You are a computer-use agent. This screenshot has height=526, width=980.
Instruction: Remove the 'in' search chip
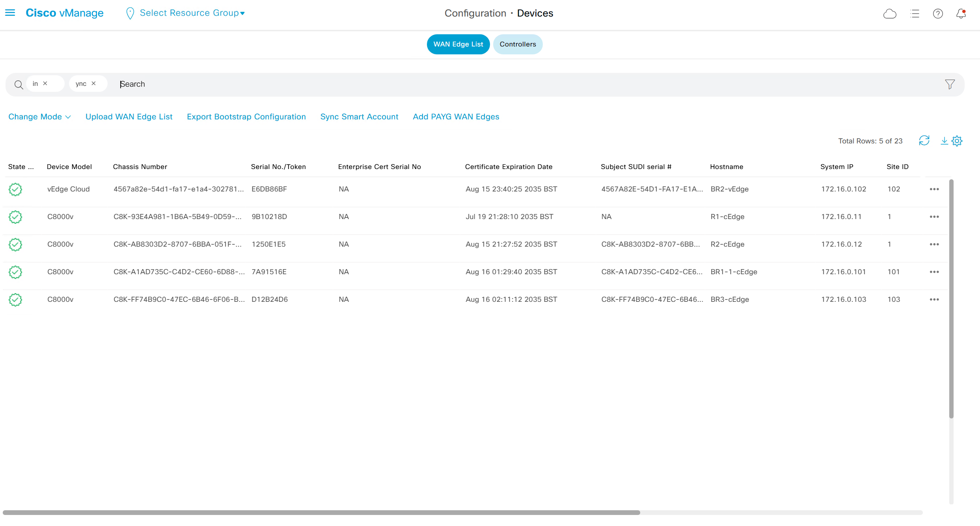[x=45, y=84]
